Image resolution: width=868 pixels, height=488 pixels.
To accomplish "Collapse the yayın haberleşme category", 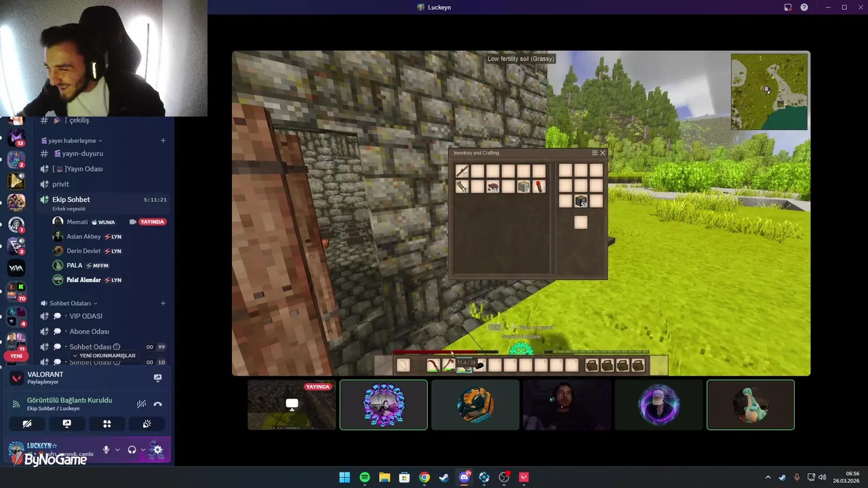I will 72,141.
